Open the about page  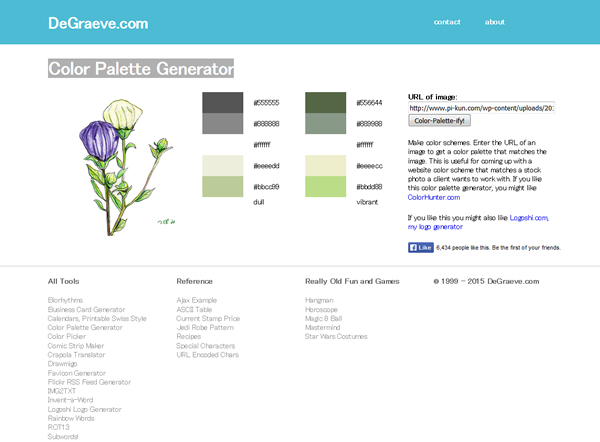(495, 22)
